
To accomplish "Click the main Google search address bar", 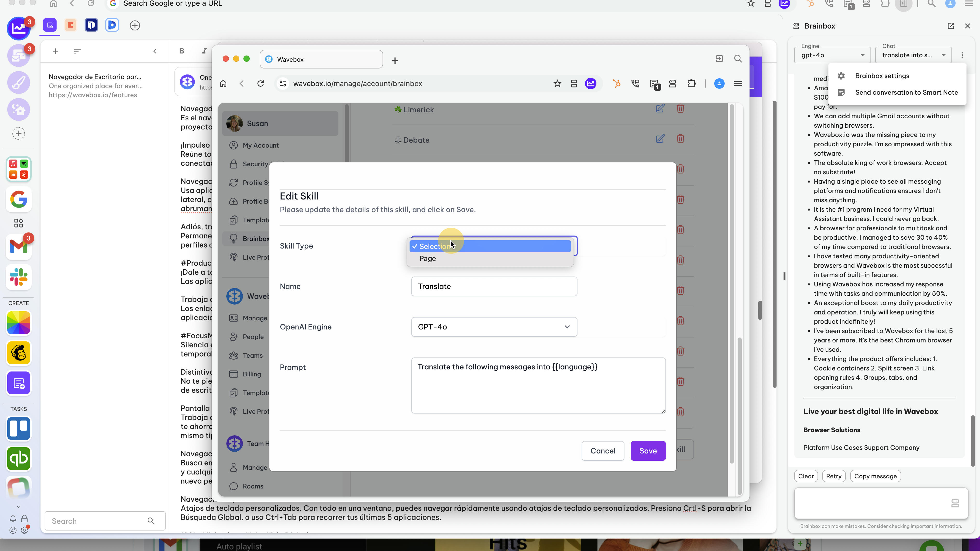I will tap(422, 3).
